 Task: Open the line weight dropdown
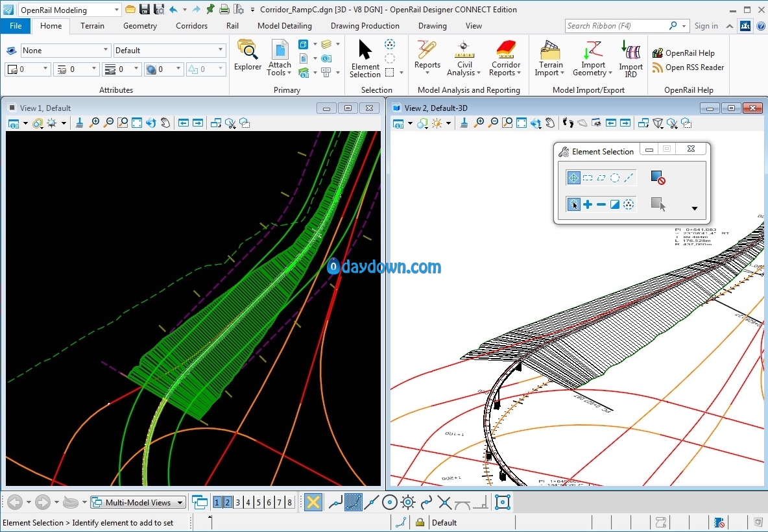pyautogui.click(x=121, y=69)
